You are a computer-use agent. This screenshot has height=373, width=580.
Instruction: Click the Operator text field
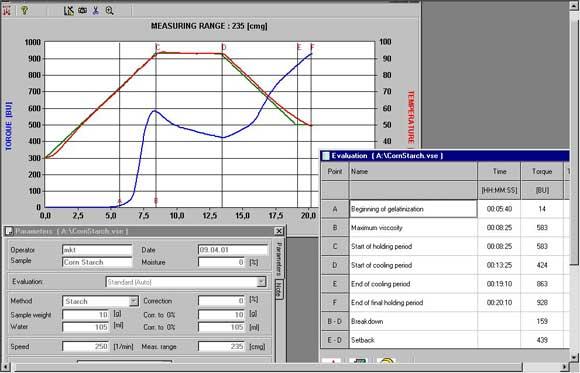tap(97, 250)
